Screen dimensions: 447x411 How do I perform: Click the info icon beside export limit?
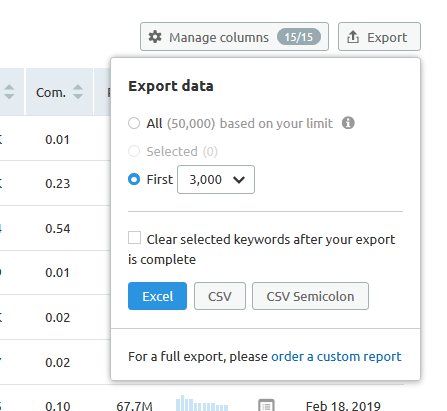pyautogui.click(x=348, y=123)
